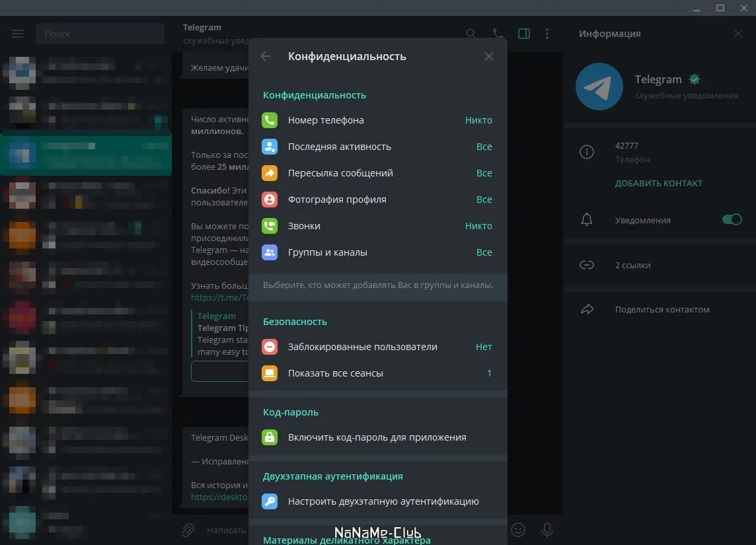The width and height of the screenshot is (756, 545).
Task: Open the emoji picker smiley icon
Action: coord(518,530)
